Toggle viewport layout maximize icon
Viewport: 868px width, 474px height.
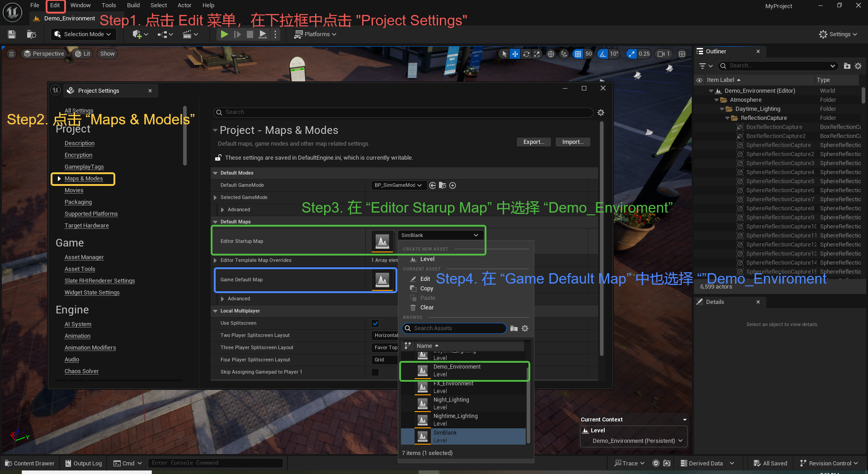click(x=682, y=54)
